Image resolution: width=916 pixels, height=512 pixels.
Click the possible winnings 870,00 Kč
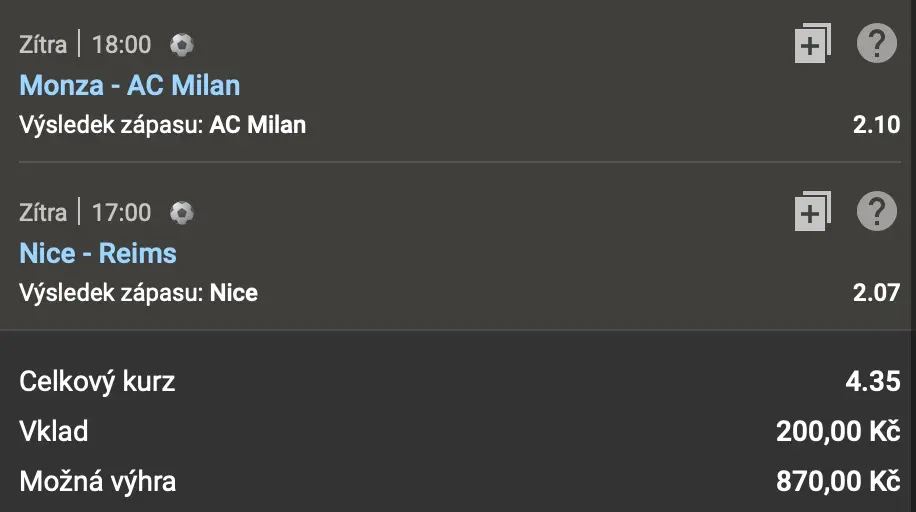tap(838, 481)
